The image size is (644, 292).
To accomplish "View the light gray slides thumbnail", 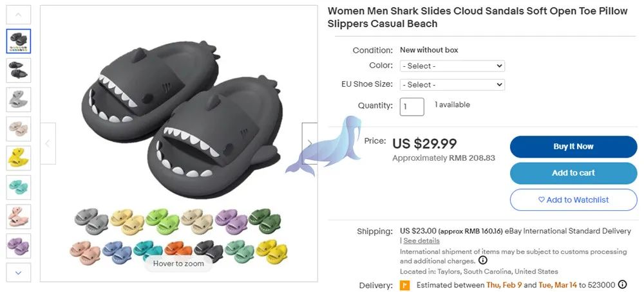I will 19,100.
